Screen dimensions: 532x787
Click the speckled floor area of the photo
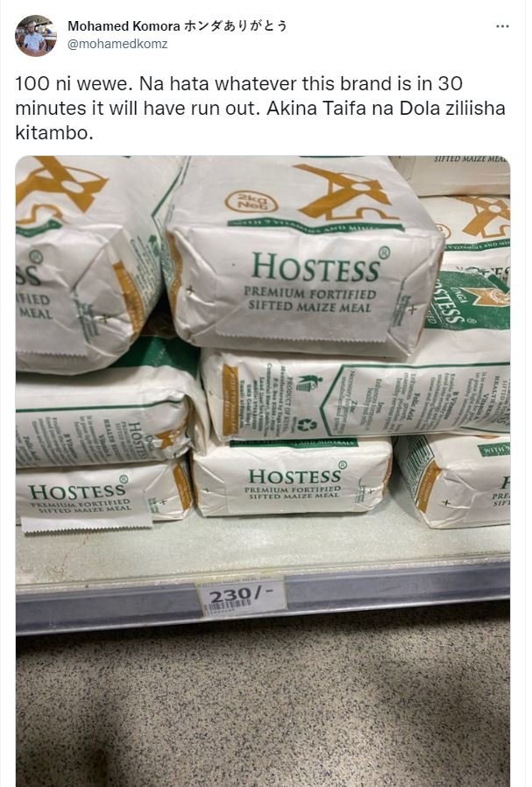click(263, 703)
